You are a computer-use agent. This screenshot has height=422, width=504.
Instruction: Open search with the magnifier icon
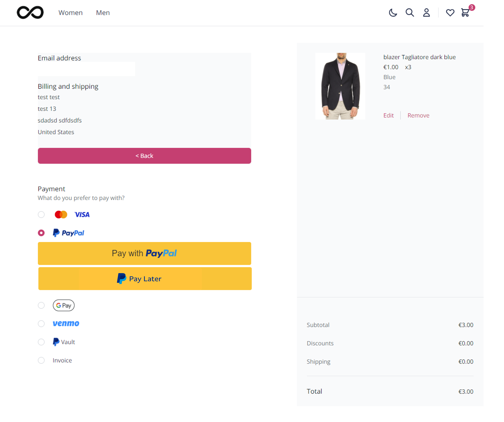click(410, 12)
